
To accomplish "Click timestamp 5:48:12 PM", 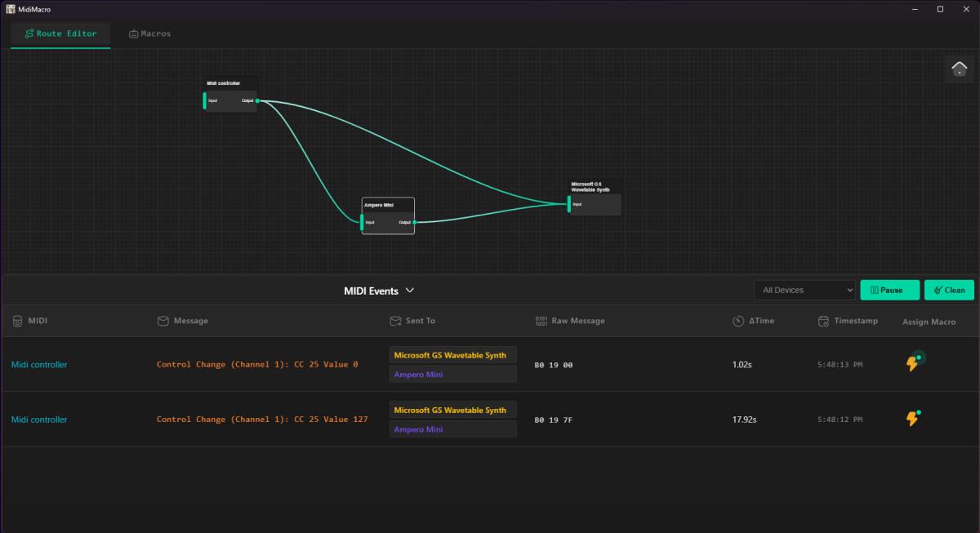I will click(x=840, y=420).
